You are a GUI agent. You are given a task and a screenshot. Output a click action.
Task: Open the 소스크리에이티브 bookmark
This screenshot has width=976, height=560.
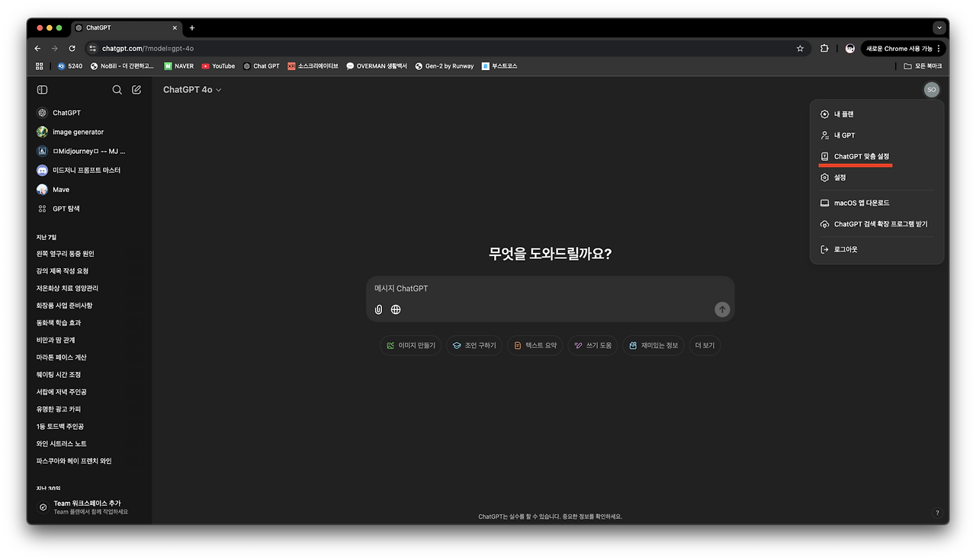pos(313,66)
